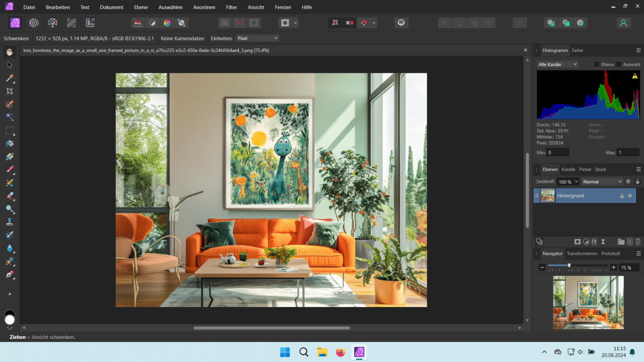644x362 pixels.
Task: Pick the Clone Stamp tool
Action: [x=9, y=222]
